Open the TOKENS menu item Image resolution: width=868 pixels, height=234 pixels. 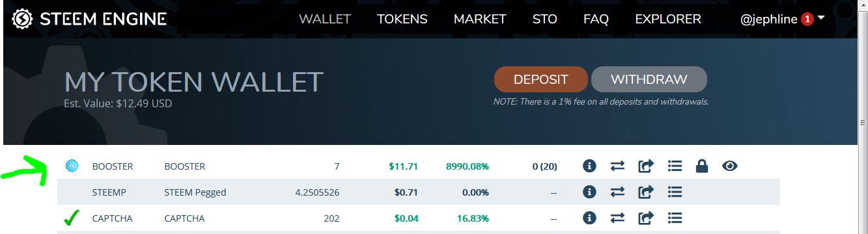point(402,19)
